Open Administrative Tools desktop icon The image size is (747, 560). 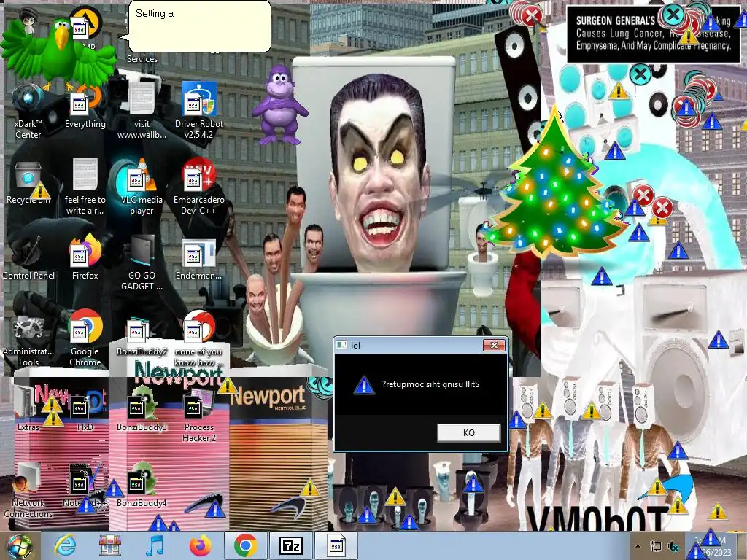(28, 339)
